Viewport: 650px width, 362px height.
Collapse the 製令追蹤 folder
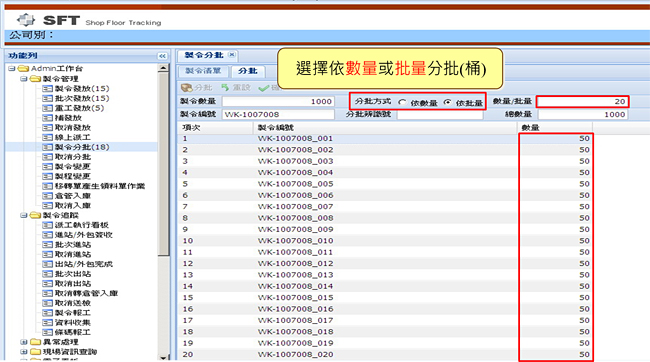click(24, 215)
